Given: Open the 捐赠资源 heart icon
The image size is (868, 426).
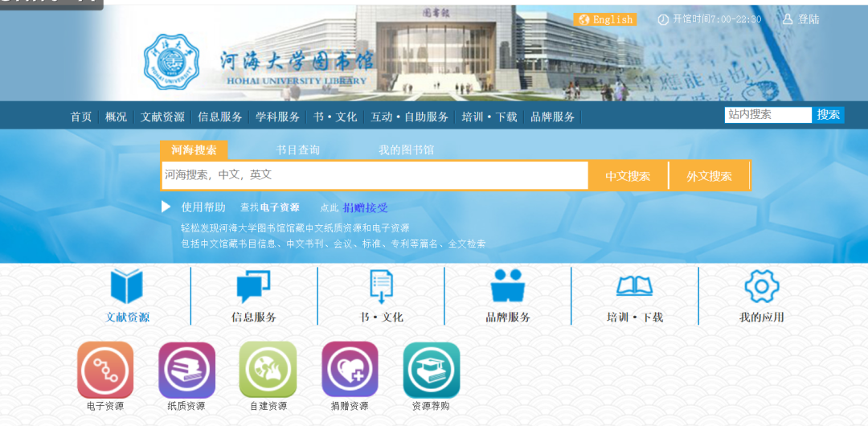Looking at the screenshot, I should click(x=350, y=370).
